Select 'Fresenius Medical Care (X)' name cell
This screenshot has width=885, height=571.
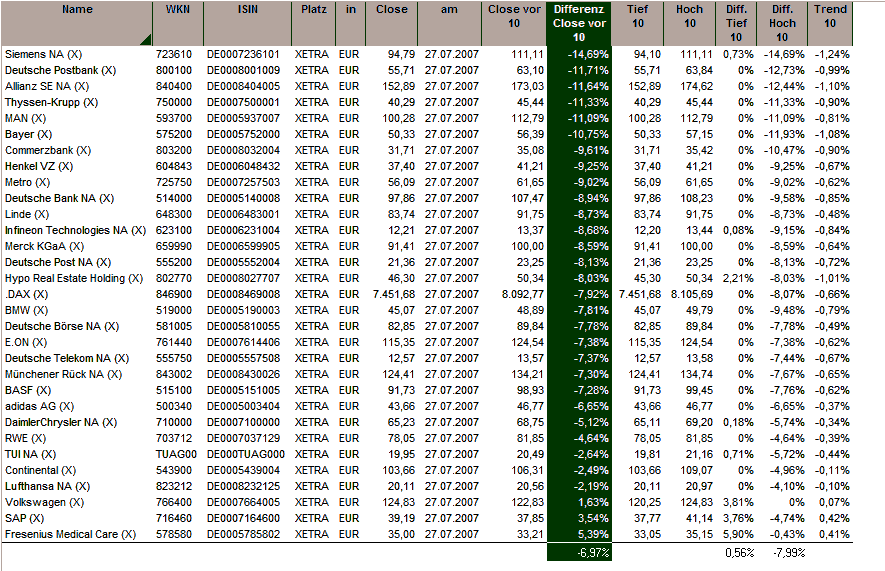tap(70, 534)
